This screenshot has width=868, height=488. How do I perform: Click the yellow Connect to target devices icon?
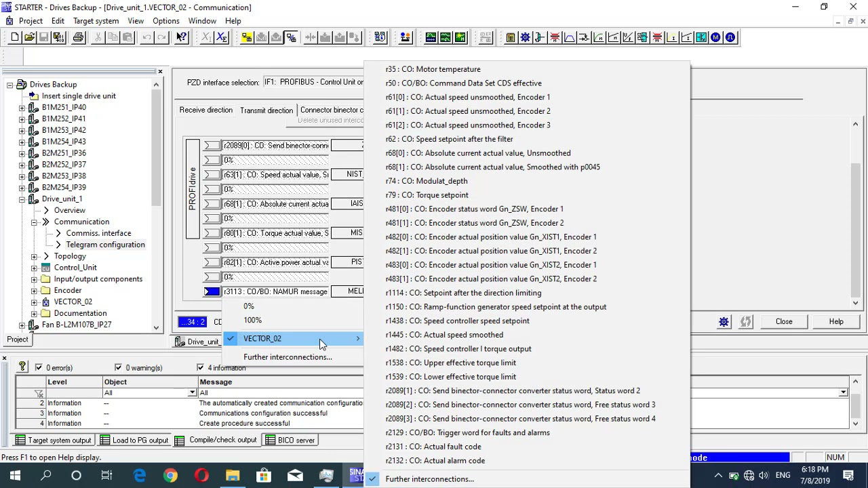click(247, 37)
